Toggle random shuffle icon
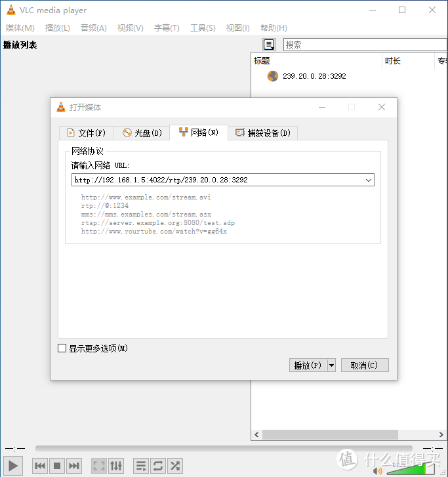Image resolution: width=448 pixels, height=477 pixels. coord(175,466)
